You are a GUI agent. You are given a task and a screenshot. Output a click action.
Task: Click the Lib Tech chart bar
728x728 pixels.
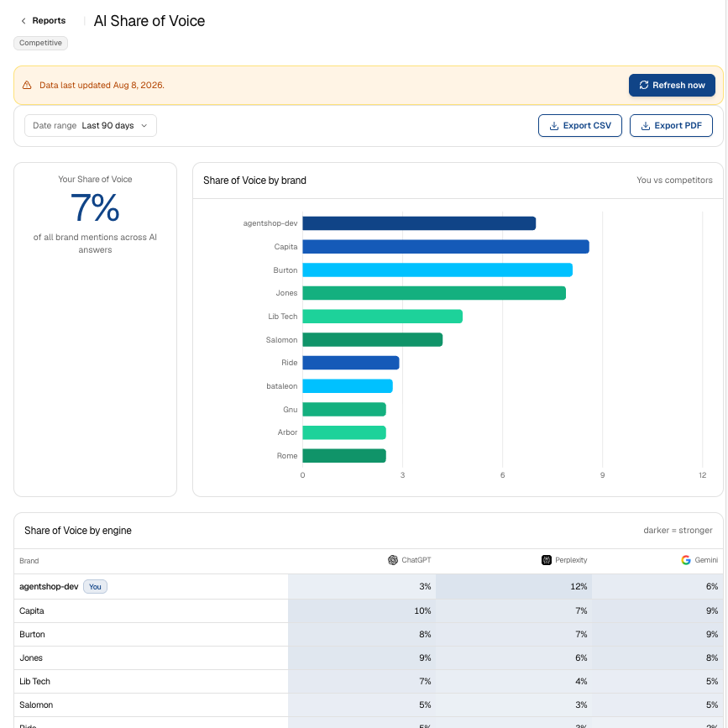(x=383, y=317)
